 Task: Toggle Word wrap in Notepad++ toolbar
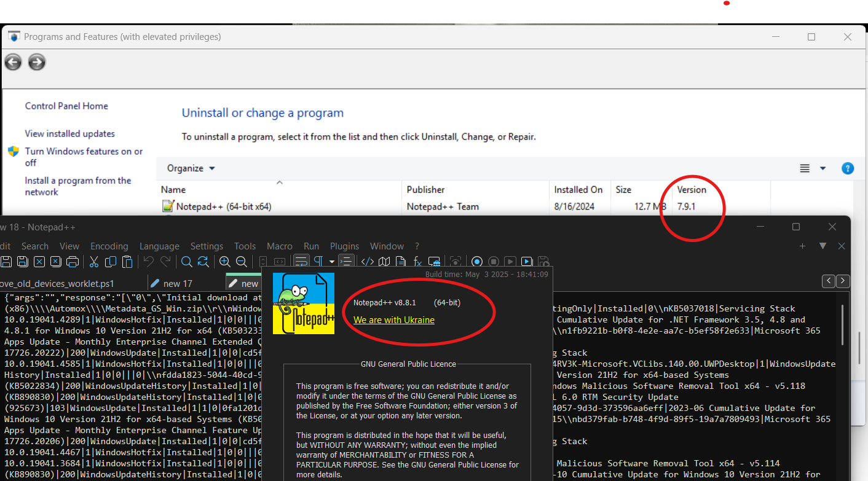[x=301, y=261]
